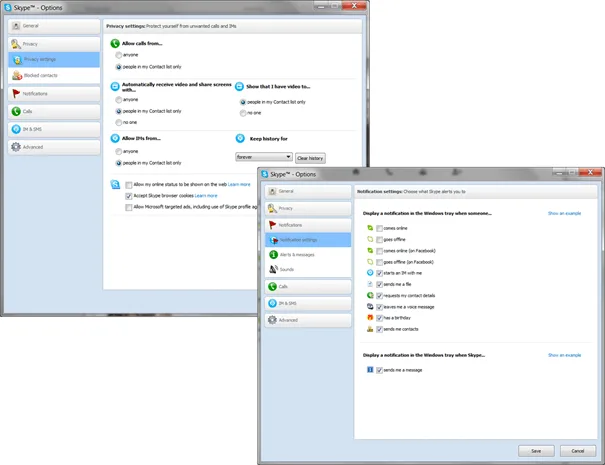Enable 'comes online' notification checkbox

380,228
